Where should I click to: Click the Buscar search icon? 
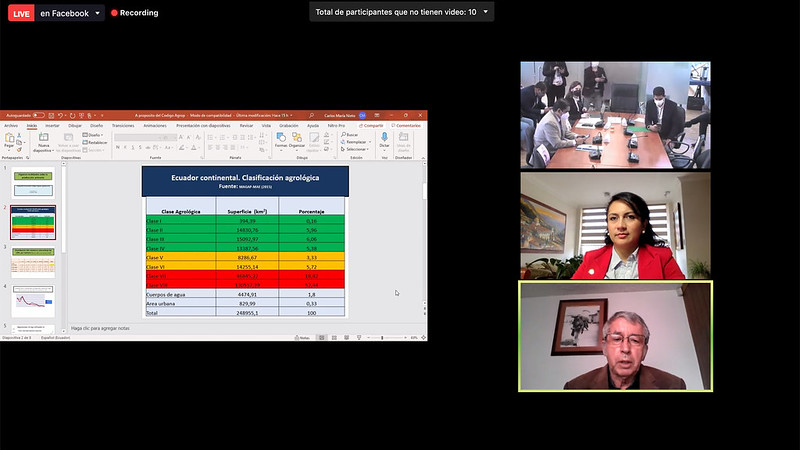[347, 132]
